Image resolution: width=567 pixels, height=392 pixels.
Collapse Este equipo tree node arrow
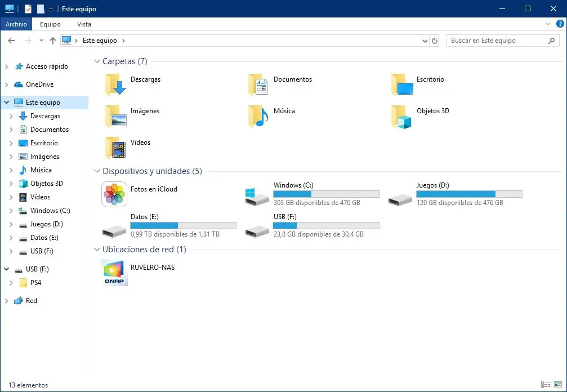pos(7,103)
